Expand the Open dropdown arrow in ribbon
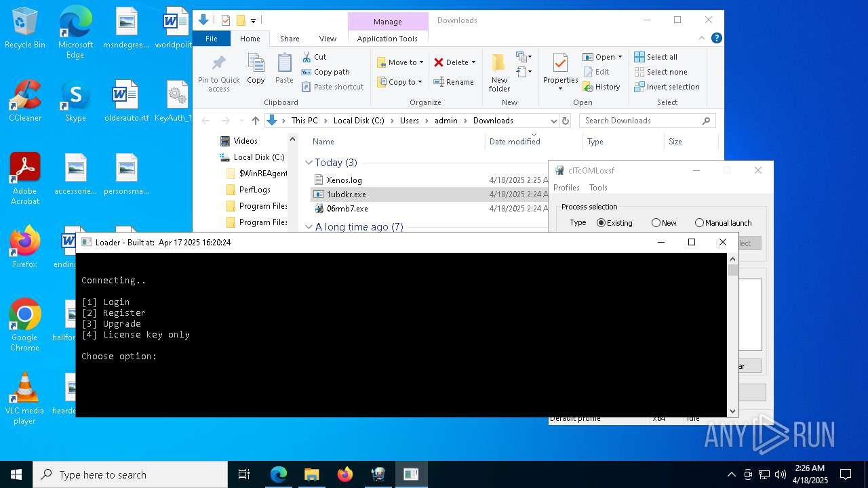This screenshot has height=488, width=868. point(620,57)
